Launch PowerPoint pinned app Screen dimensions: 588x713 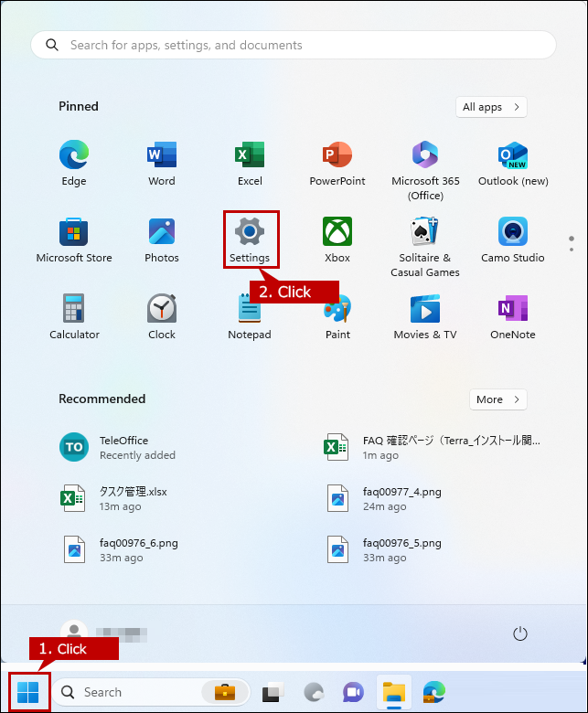click(337, 164)
